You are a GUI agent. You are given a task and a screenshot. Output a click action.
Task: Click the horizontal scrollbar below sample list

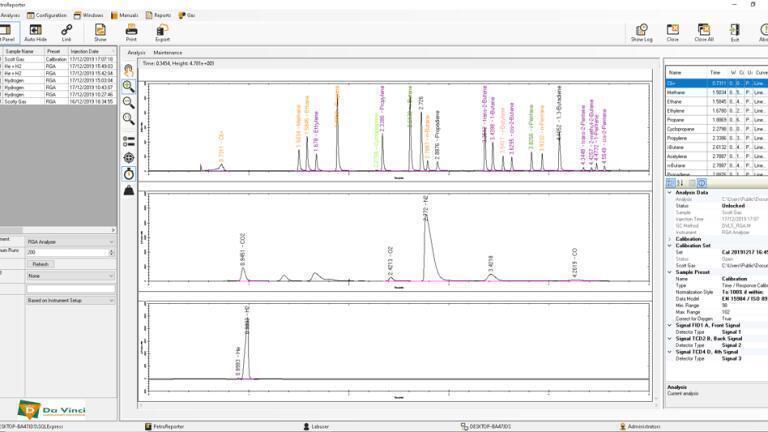(58, 230)
